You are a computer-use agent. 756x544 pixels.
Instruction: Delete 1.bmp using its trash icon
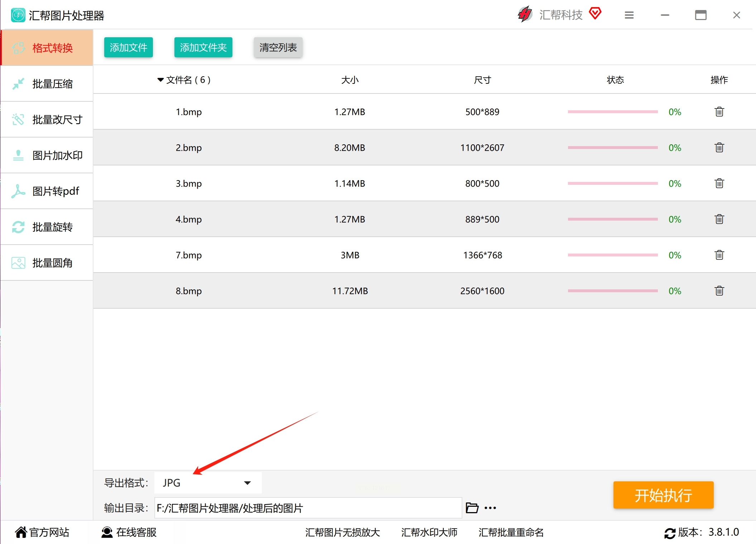click(x=719, y=112)
